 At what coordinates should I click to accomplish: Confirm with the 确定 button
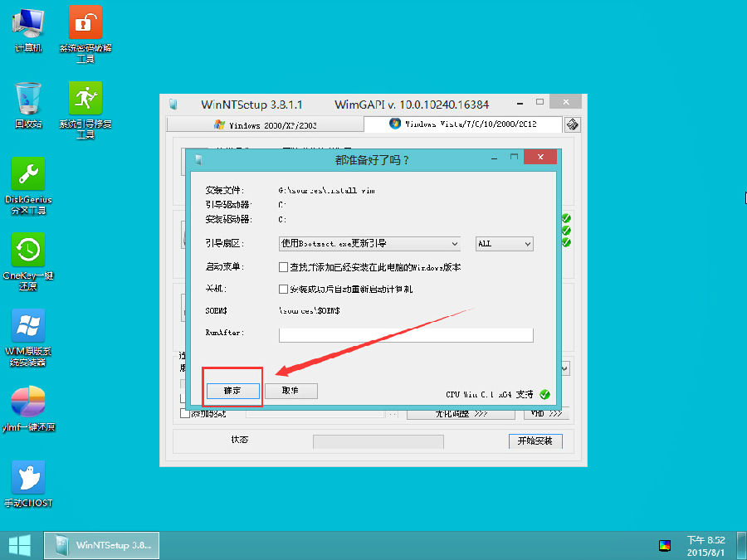click(232, 390)
